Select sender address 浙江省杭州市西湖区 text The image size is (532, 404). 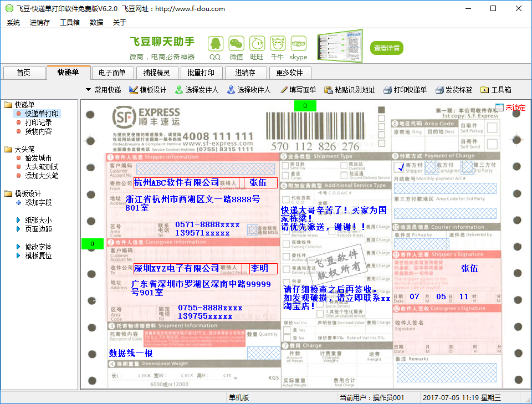point(193,203)
